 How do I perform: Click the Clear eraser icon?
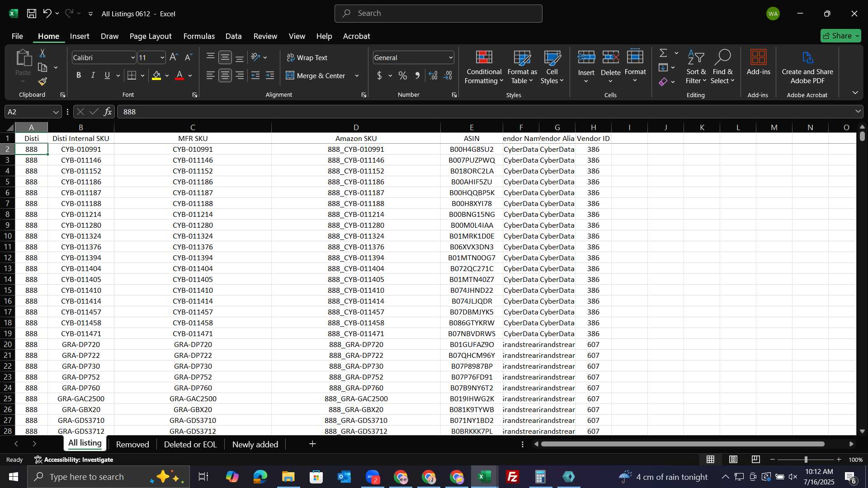663,82
